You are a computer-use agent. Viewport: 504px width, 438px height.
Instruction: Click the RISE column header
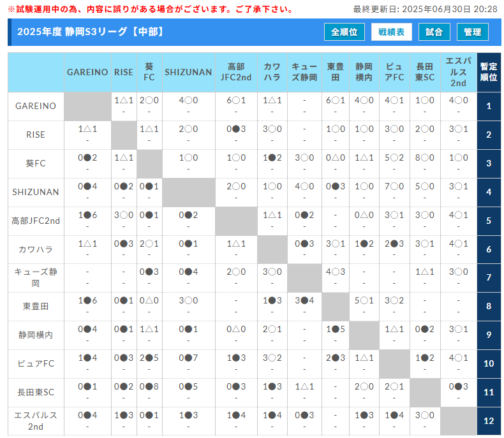click(x=124, y=72)
